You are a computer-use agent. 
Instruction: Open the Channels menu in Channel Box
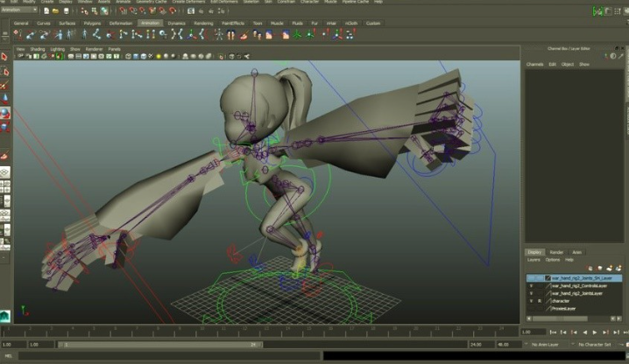tap(534, 64)
